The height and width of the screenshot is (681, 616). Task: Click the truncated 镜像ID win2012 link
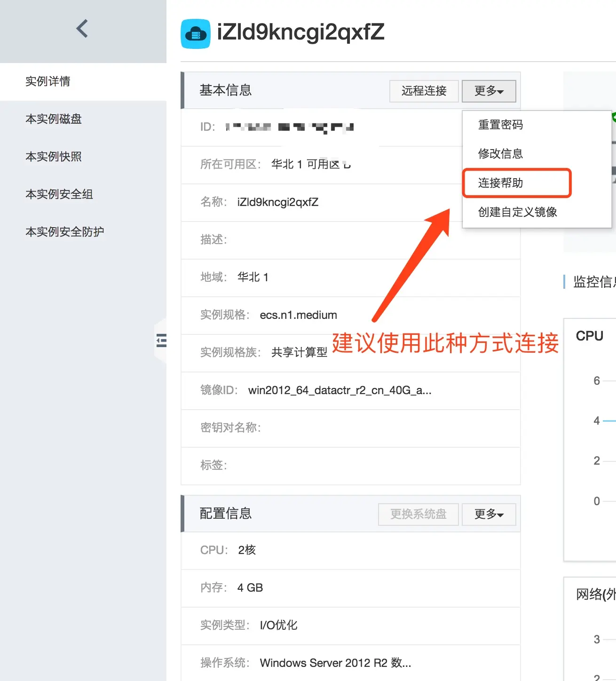(340, 390)
